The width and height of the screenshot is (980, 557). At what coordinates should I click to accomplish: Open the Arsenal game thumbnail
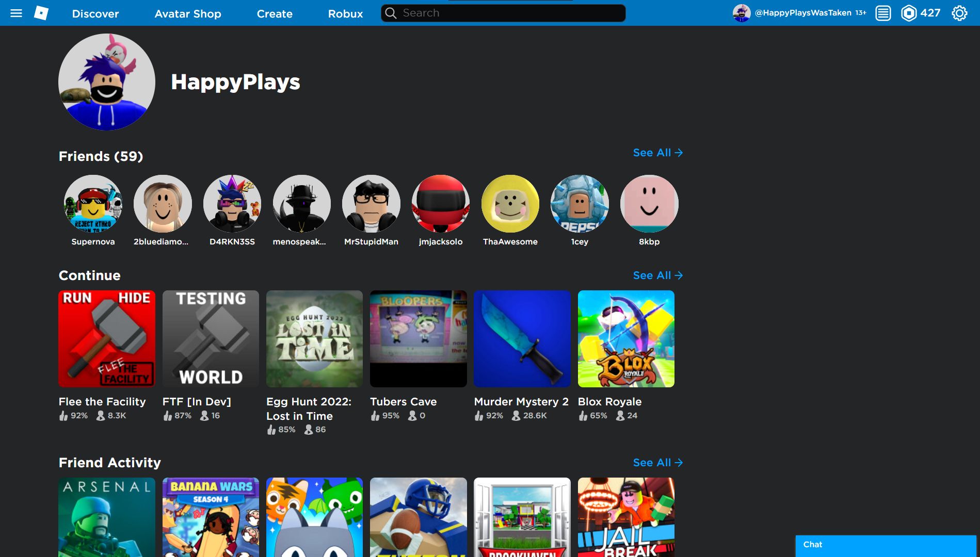click(x=107, y=517)
